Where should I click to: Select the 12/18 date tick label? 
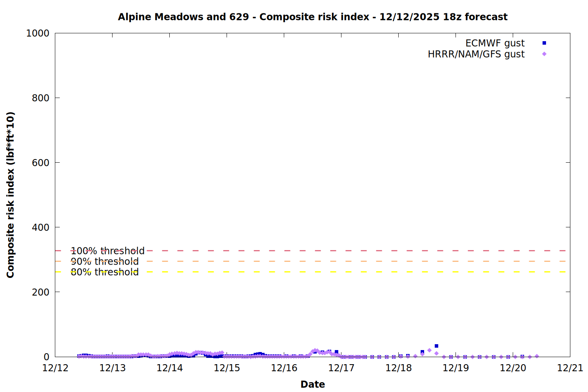tap(399, 368)
